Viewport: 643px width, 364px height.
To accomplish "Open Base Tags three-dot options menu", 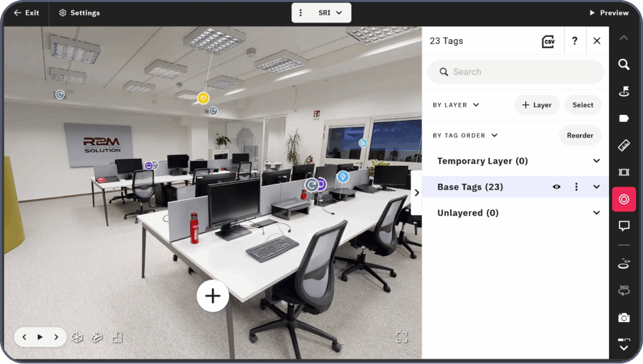I will coord(576,187).
